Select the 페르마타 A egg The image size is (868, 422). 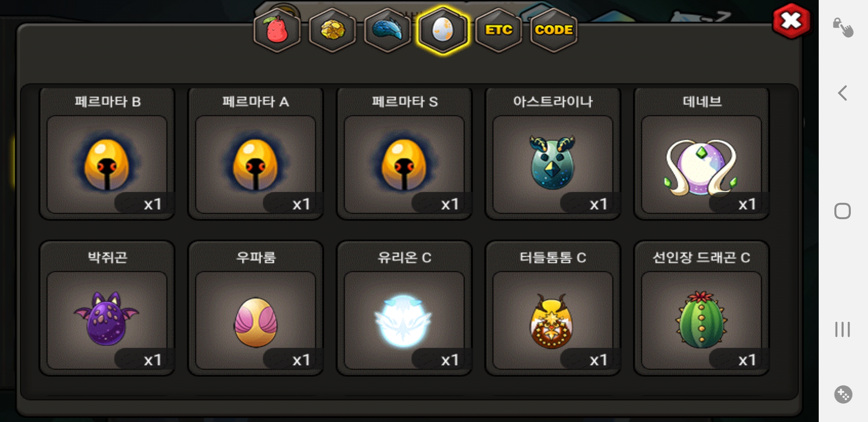pos(256,154)
